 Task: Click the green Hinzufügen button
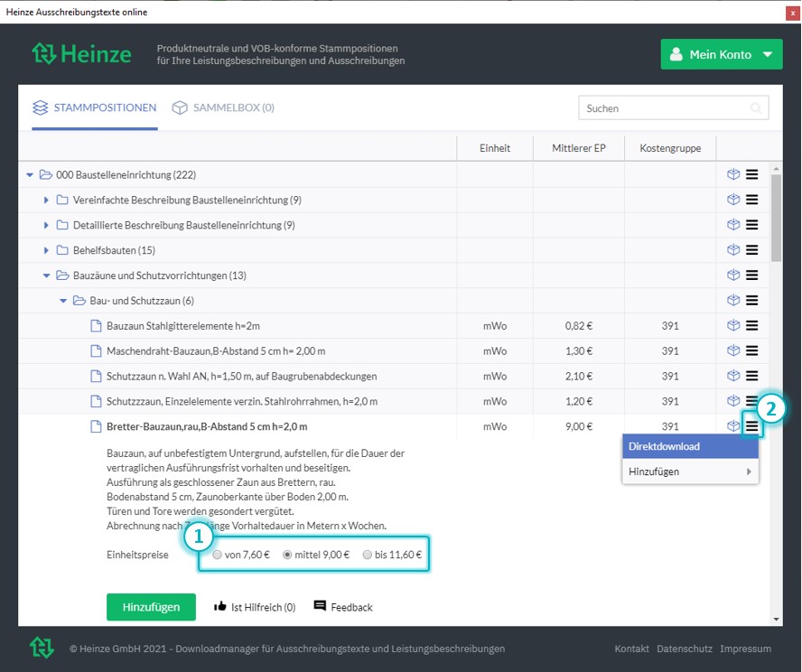151,607
